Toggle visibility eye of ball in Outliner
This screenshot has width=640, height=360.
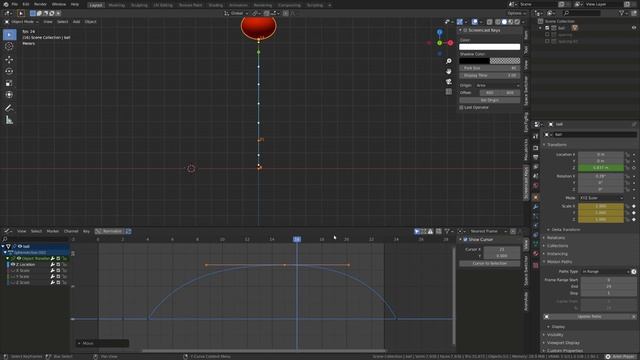pyautogui.click(x=634, y=28)
